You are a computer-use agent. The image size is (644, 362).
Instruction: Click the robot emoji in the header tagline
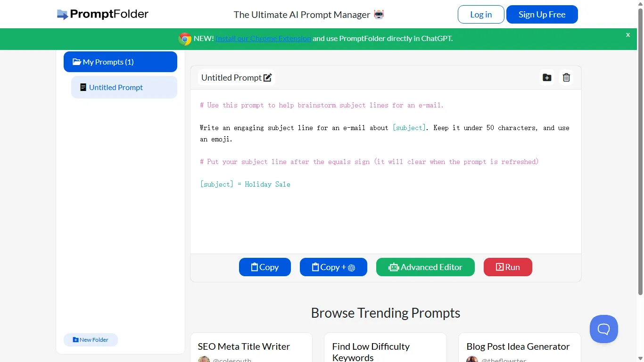378,15
